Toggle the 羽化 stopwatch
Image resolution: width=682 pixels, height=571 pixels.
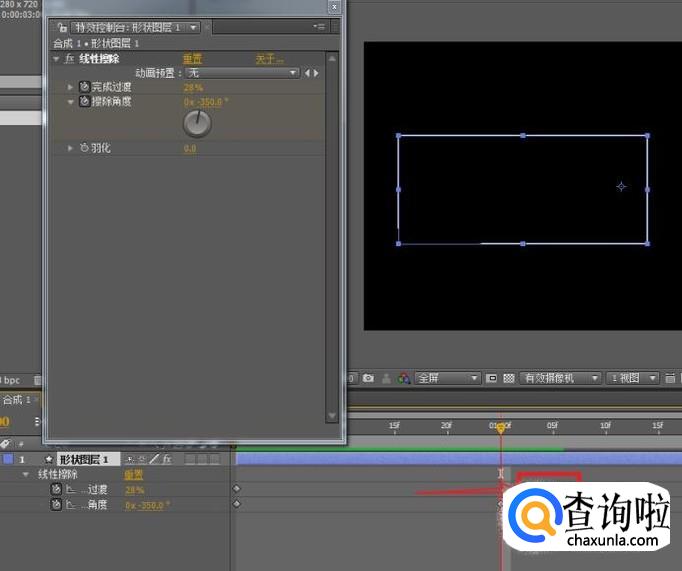84,148
